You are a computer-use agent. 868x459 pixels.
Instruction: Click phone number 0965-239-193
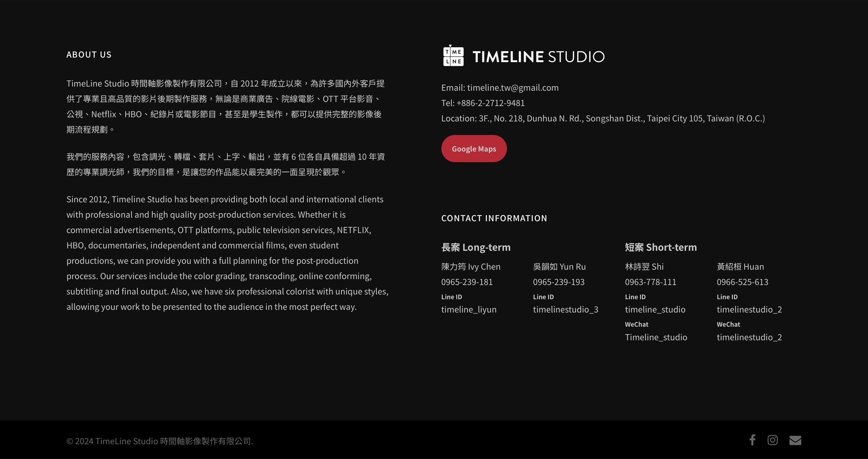(559, 282)
